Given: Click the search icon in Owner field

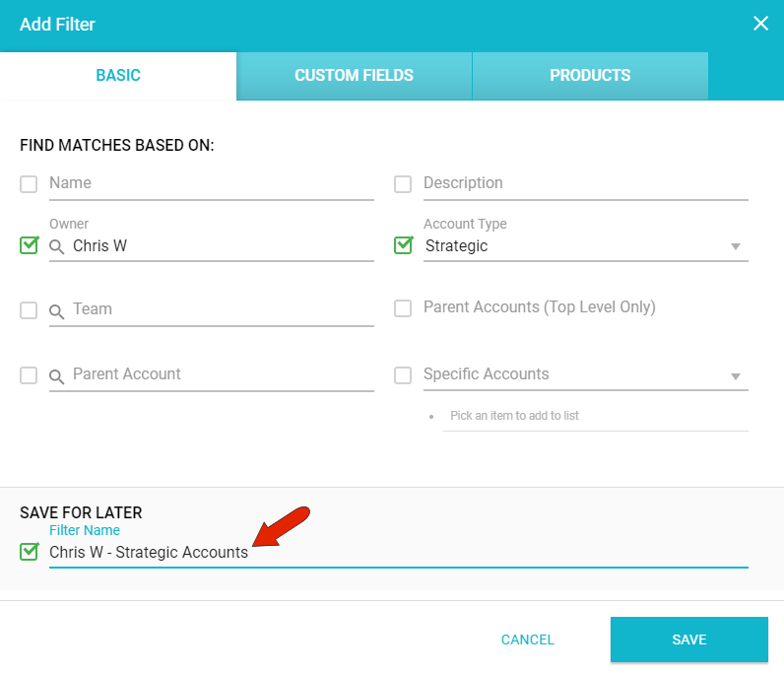Looking at the screenshot, I should tap(57, 246).
